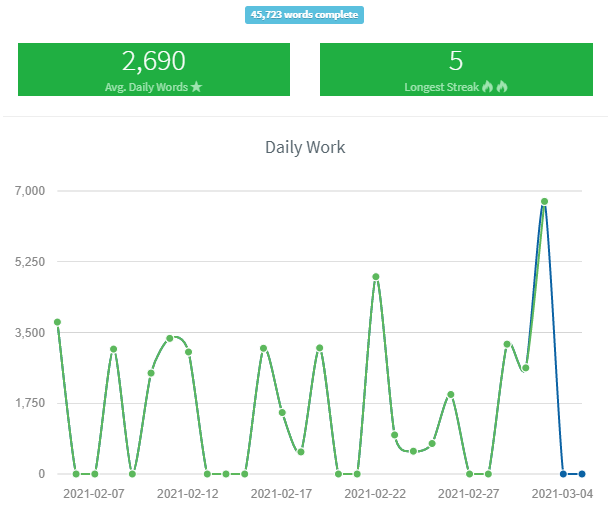Screen dimensions: 614x514
Task: Click the 1,750 y-axis label
Action: click(30, 403)
